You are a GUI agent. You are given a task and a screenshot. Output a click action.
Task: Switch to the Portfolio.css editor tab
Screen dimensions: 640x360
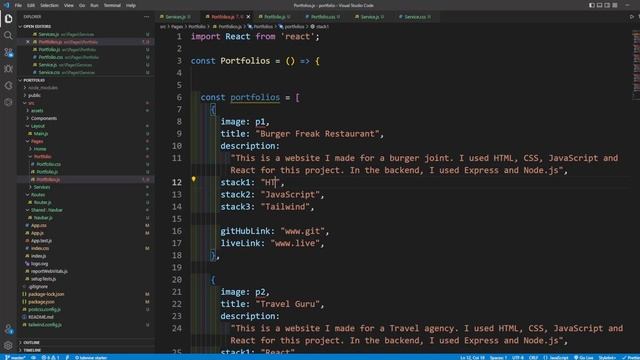(x=322, y=17)
